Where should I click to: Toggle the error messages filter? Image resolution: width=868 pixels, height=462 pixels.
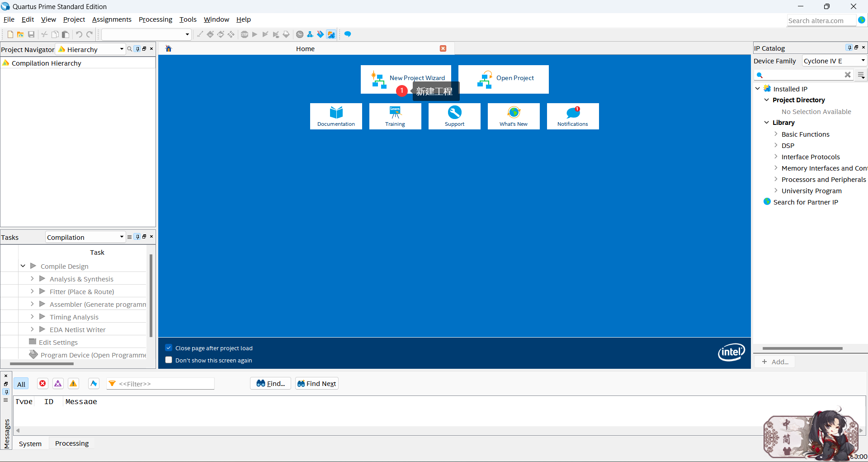42,384
